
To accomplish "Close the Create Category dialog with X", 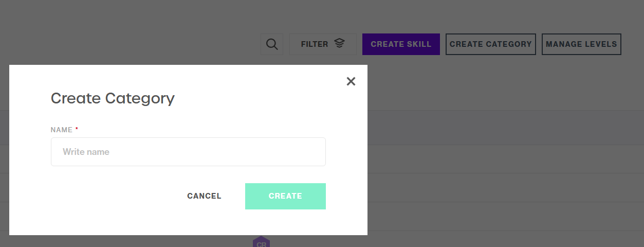I will pos(351,81).
